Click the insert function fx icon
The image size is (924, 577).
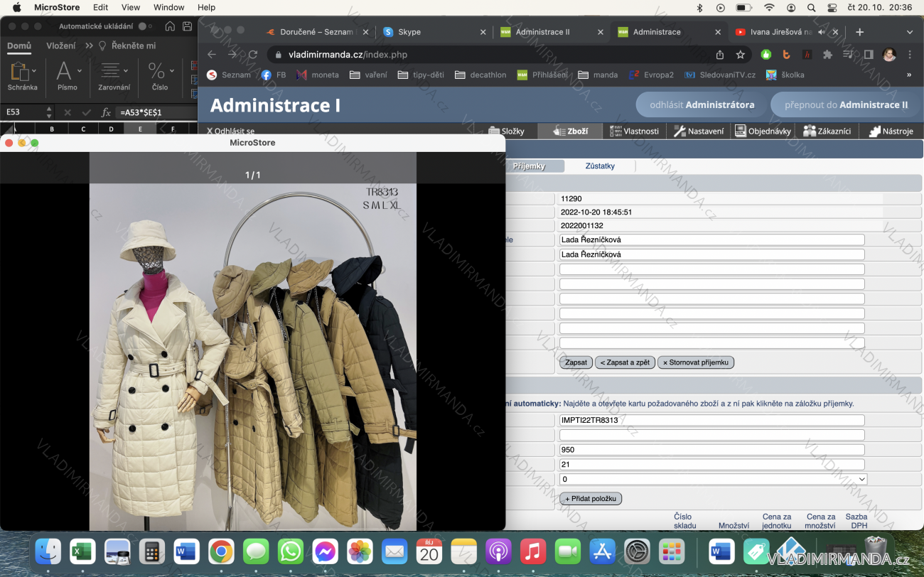click(x=106, y=112)
